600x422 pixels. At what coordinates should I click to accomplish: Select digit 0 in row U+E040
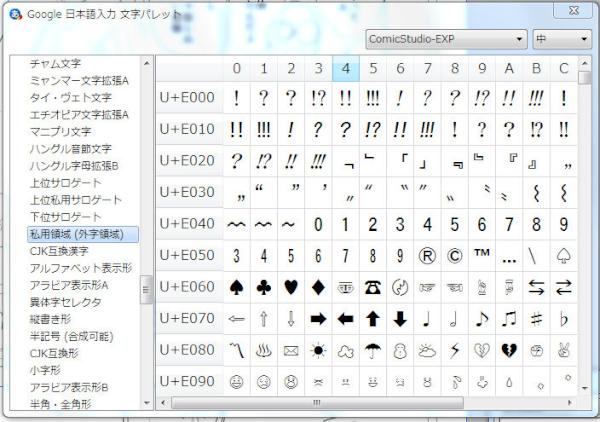318,224
